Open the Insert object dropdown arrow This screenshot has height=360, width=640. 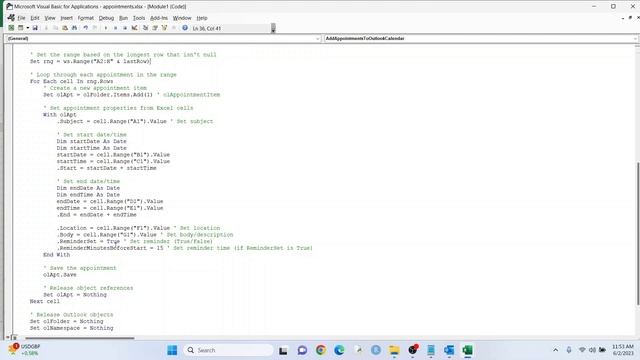pos(27,28)
